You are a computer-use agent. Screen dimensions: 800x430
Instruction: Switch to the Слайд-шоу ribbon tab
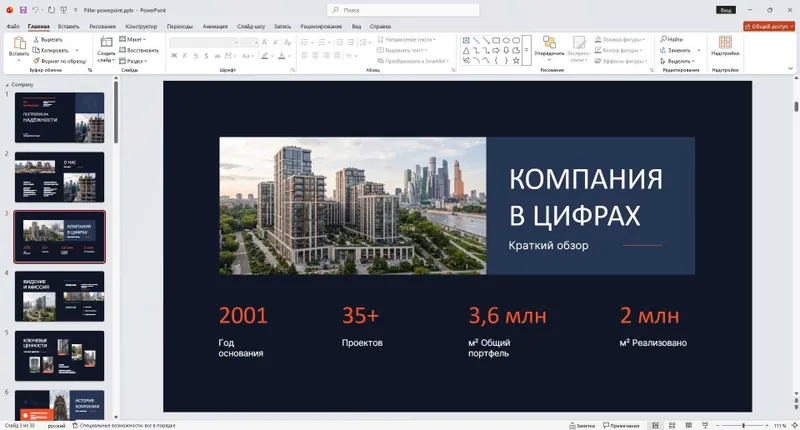(x=251, y=26)
